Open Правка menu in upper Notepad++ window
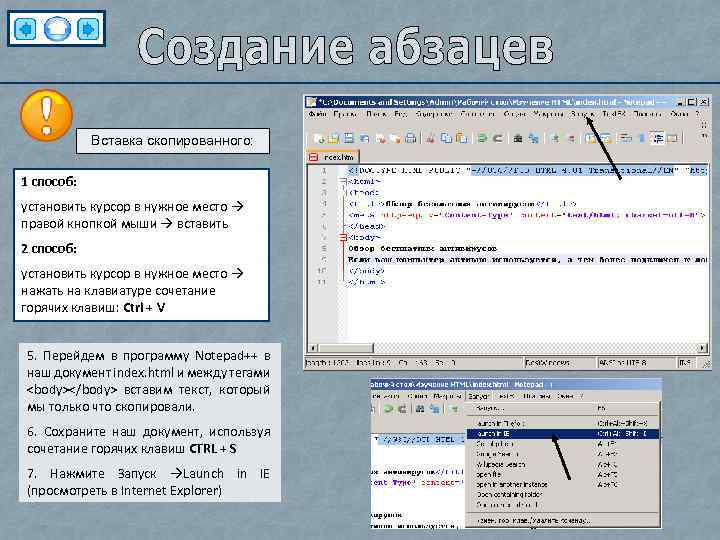 click(345, 113)
